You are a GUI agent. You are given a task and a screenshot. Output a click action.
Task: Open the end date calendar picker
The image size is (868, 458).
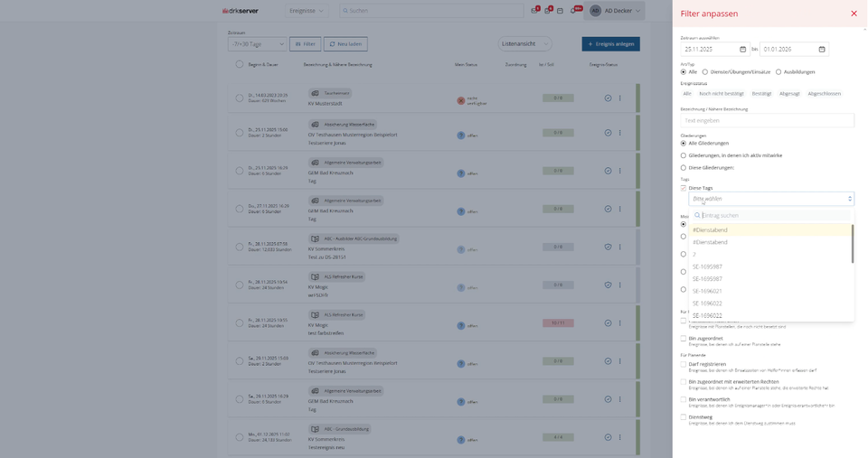click(821, 49)
